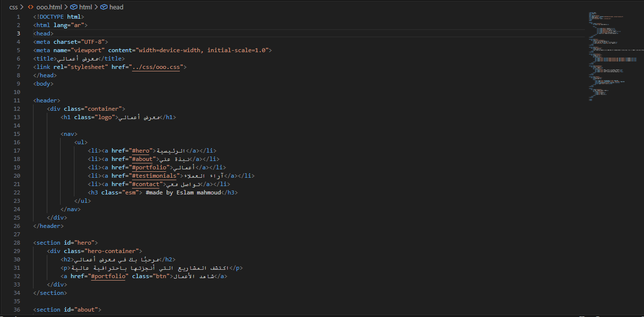
Task: Click the symbol icon before "html" in breadcrumb
Action: point(74,7)
